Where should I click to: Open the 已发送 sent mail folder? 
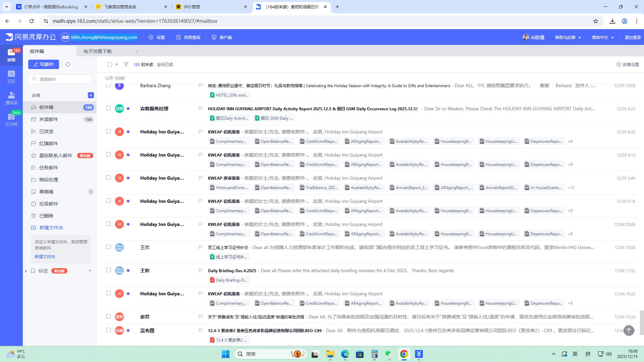[46, 131]
